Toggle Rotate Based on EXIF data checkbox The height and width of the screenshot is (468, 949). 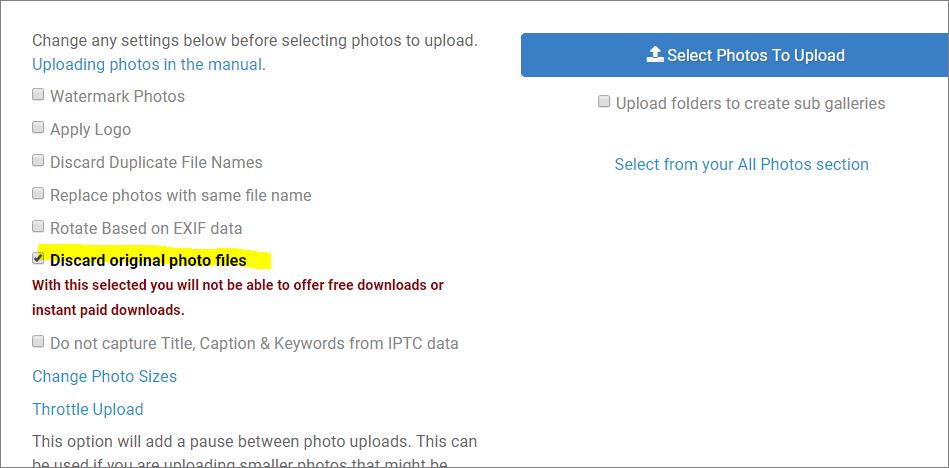click(38, 227)
